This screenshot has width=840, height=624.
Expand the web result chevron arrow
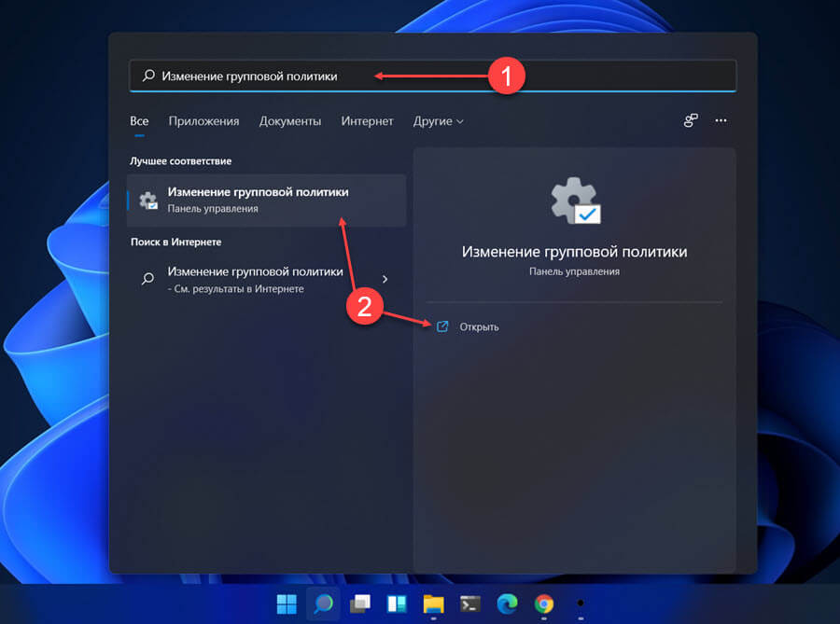tap(385, 279)
